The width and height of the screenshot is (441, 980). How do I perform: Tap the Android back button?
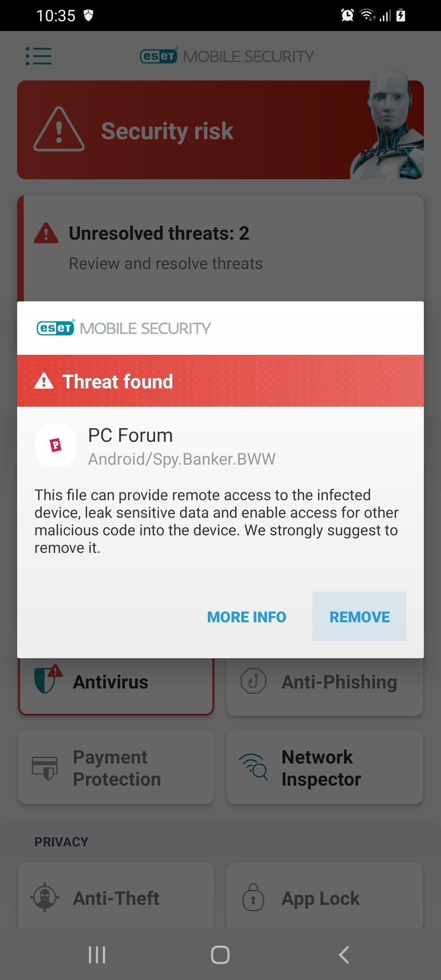[344, 955]
